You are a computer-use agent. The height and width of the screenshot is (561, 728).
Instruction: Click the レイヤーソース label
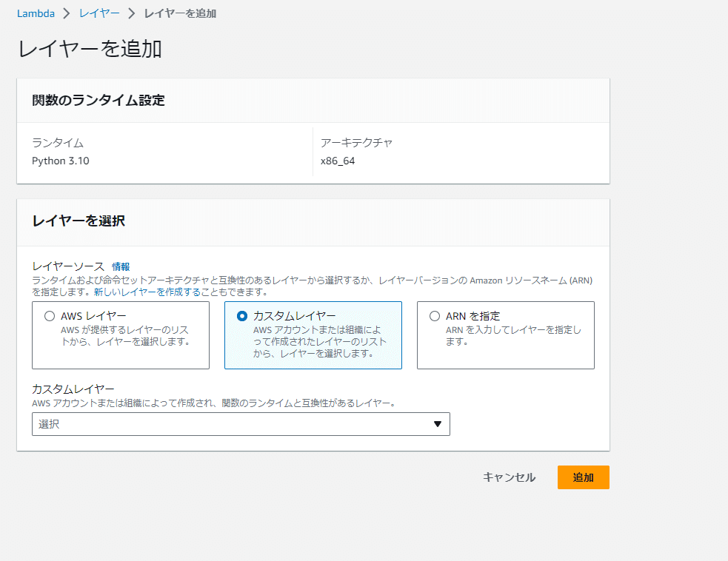coord(68,266)
